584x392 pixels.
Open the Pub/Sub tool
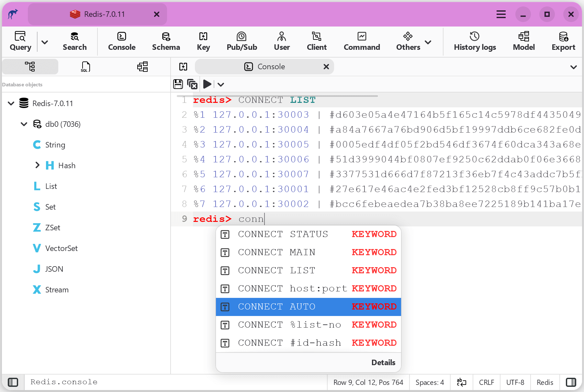pyautogui.click(x=242, y=41)
